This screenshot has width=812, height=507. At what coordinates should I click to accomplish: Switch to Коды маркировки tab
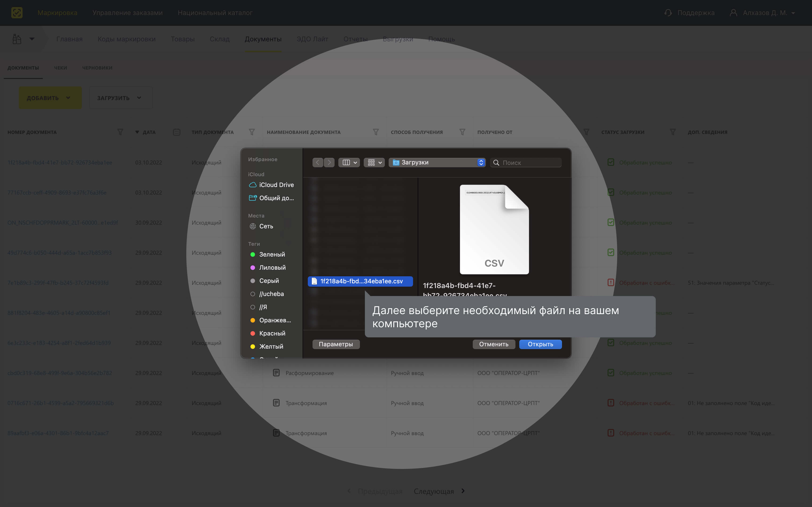point(126,39)
